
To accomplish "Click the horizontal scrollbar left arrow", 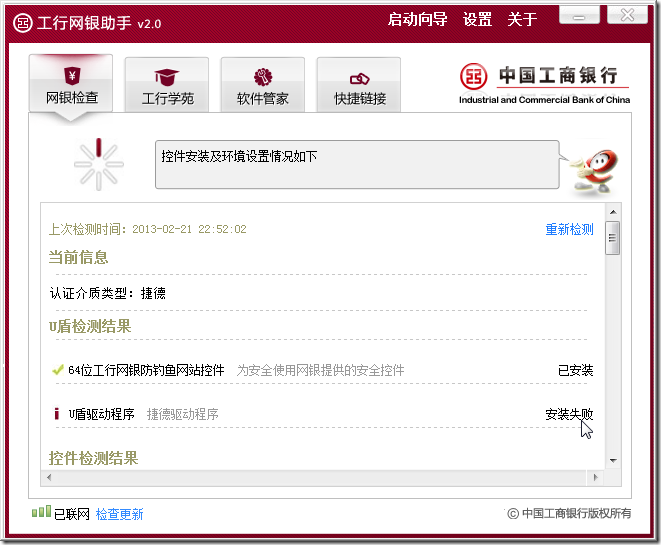I will coord(49,478).
